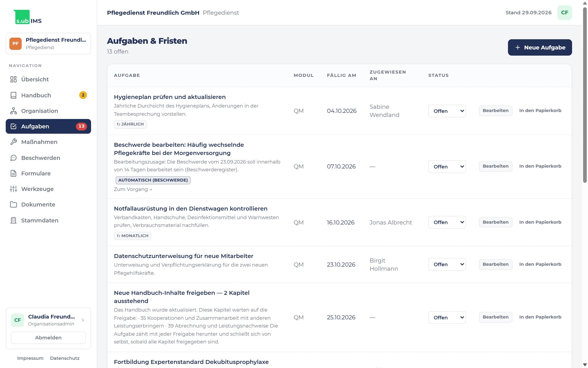
Task: Click the CF avatar beside Claudia Freund
Action: pos(18,320)
